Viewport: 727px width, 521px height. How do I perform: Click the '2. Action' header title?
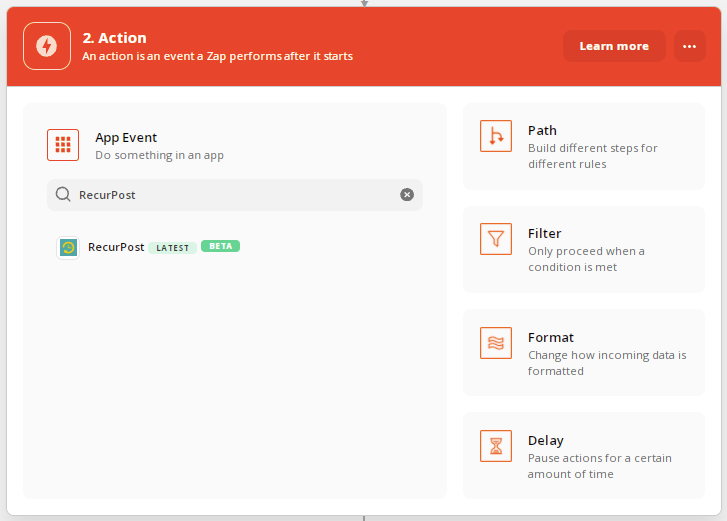115,38
